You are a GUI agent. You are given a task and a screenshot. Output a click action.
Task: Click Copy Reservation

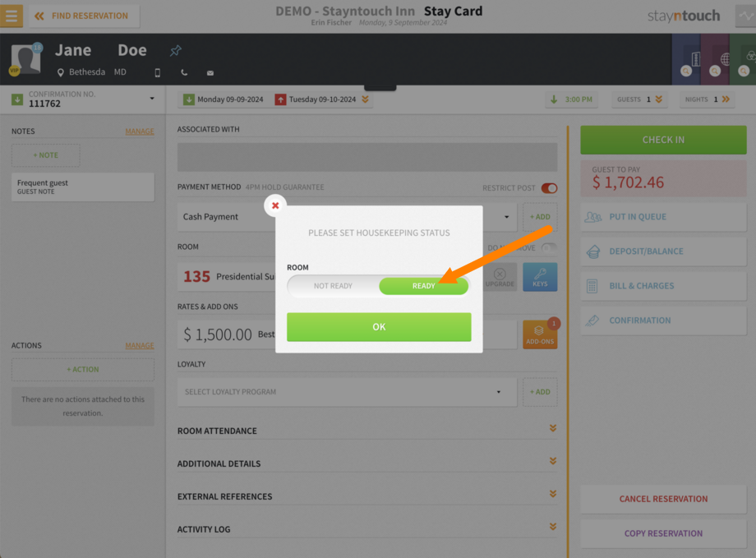click(x=663, y=533)
